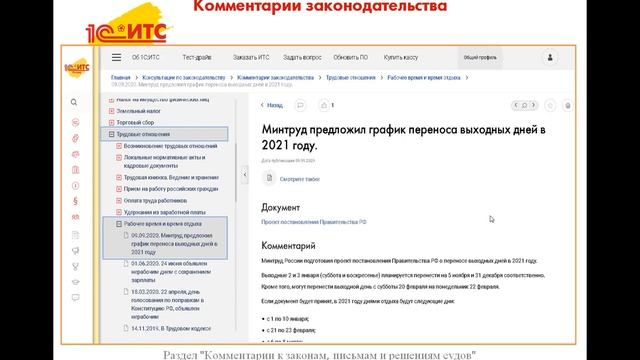
Task: Open the Заказать ИТС menu item
Action: point(251,58)
